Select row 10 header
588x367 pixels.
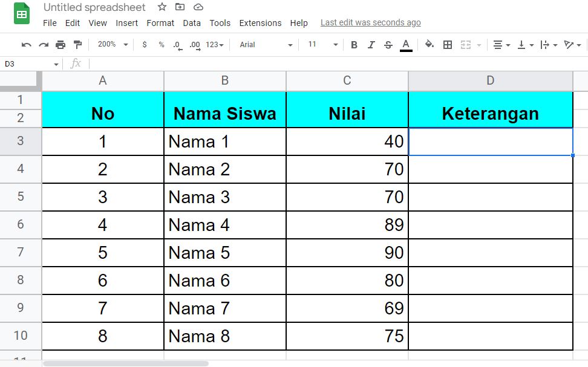click(21, 336)
